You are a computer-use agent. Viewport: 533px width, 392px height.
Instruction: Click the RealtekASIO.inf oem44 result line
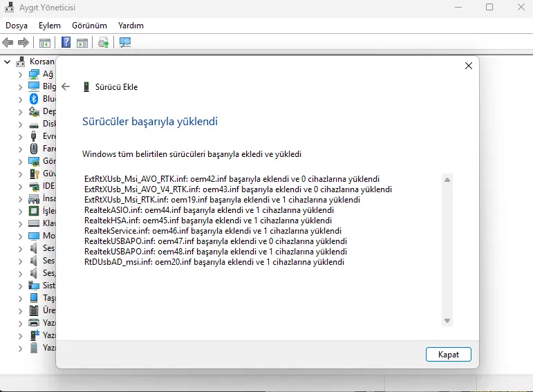(209, 210)
